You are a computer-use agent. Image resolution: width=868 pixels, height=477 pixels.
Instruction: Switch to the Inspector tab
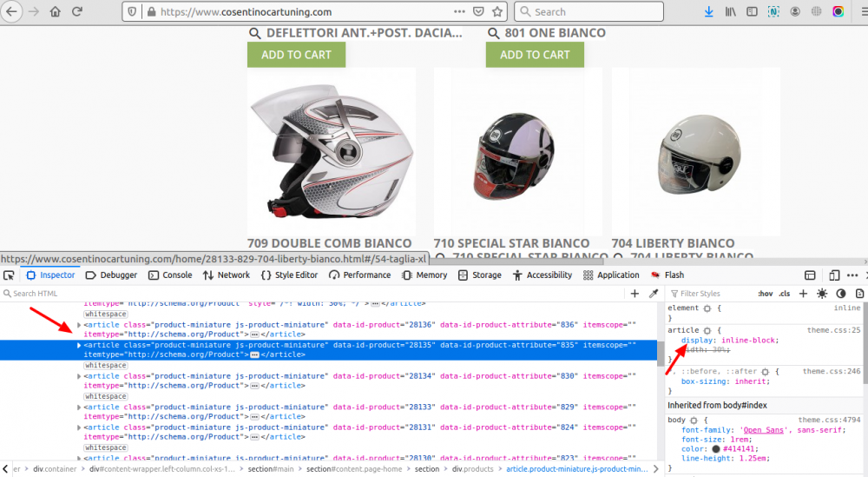click(x=50, y=275)
